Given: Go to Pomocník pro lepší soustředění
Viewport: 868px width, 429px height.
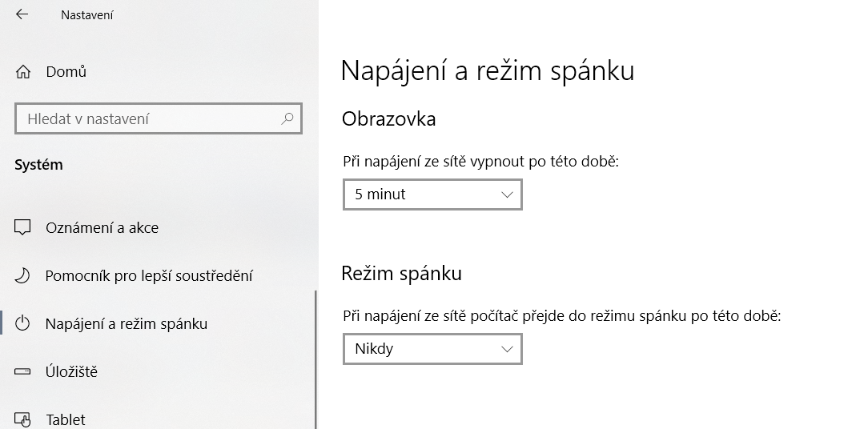Looking at the screenshot, I should (x=149, y=275).
